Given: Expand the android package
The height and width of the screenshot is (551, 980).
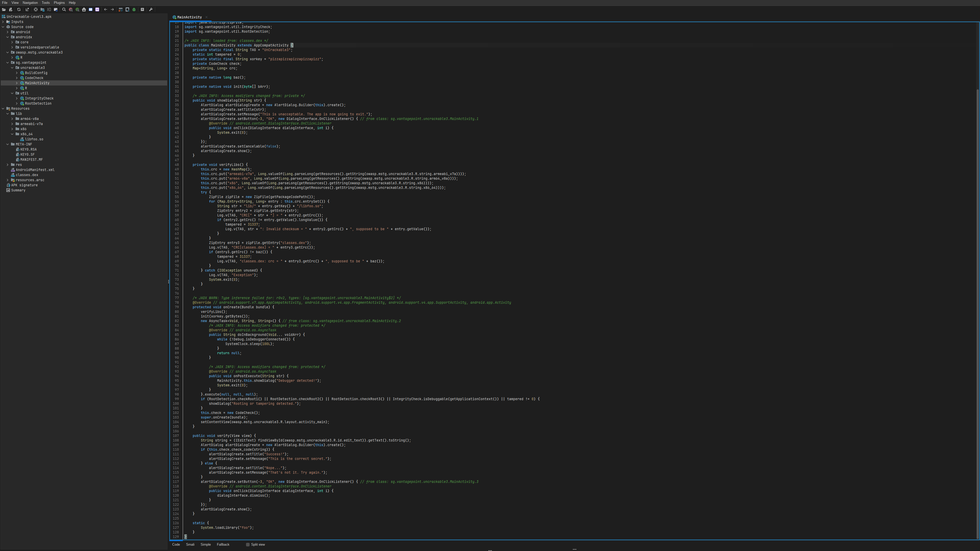Looking at the screenshot, I should click(x=8, y=32).
